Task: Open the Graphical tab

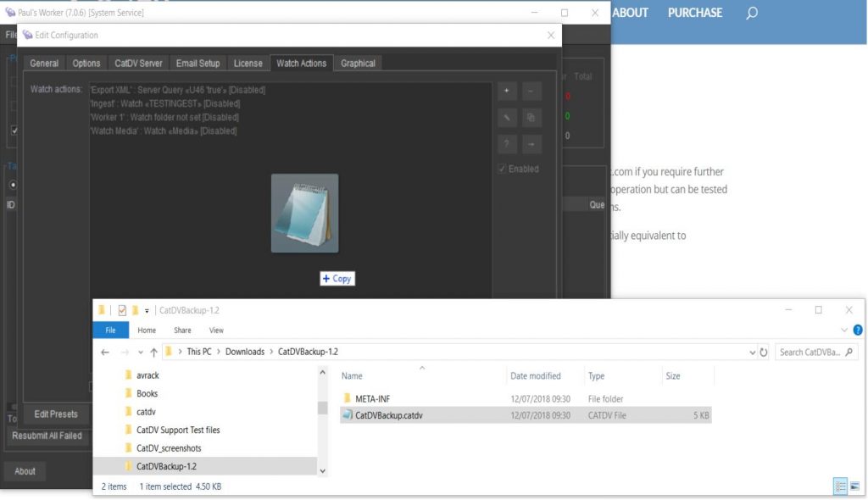Action: coord(358,63)
